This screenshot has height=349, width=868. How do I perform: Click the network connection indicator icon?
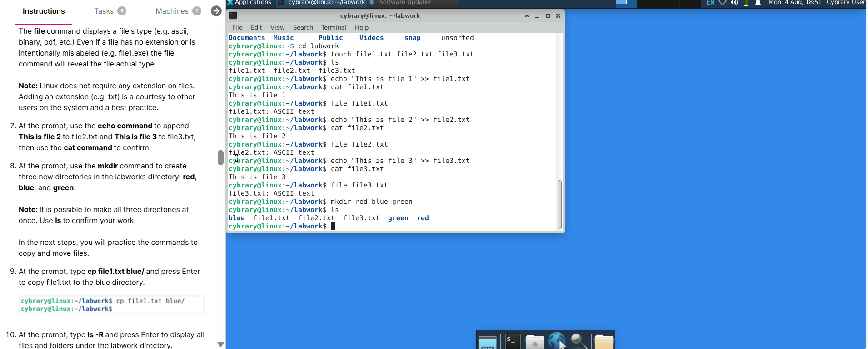click(723, 3)
